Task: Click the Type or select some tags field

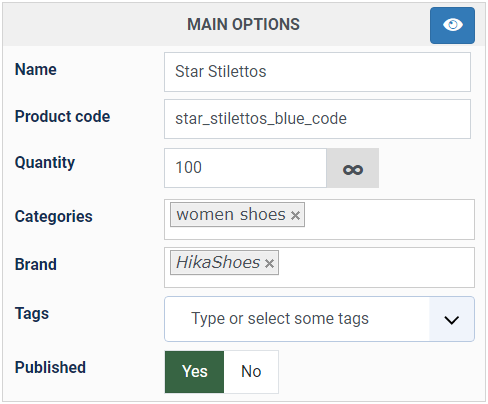Action: 297,319
